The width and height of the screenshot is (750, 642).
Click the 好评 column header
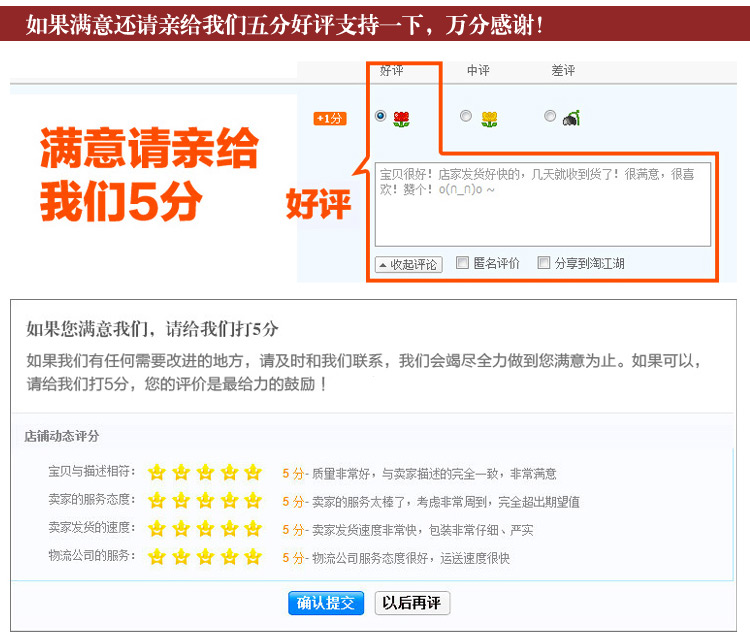click(x=391, y=71)
